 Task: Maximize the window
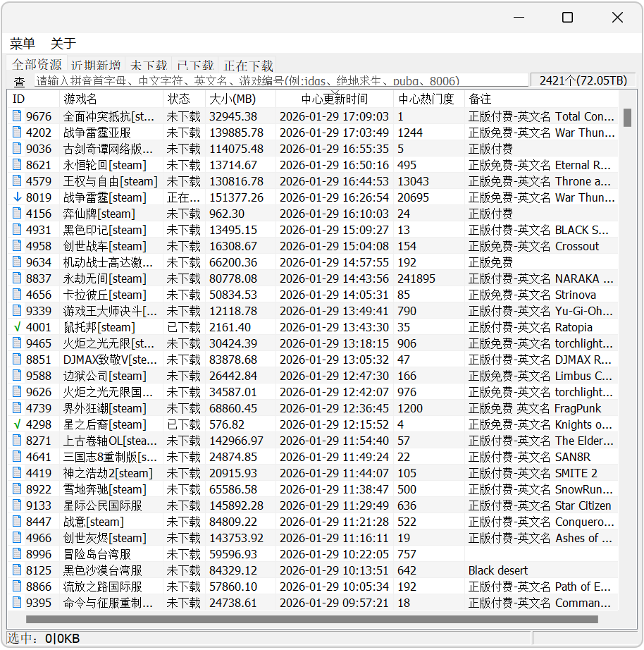point(567,18)
